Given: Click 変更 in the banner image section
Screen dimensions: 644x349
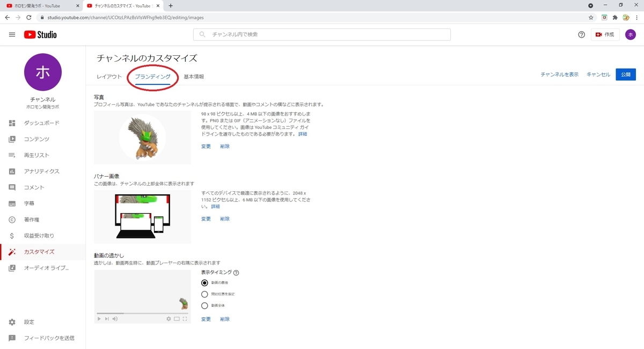Looking at the screenshot, I should 206,219.
